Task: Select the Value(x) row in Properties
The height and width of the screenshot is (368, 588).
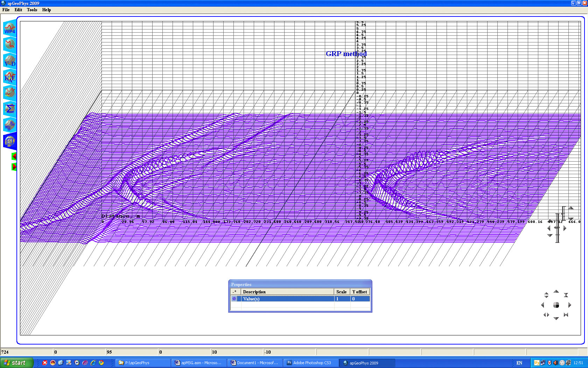Action: (x=287, y=299)
